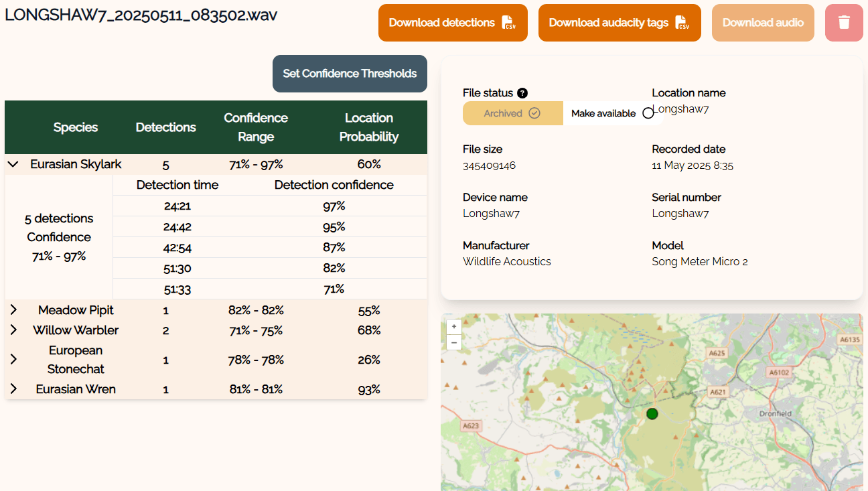Click the Species column header
Image resolution: width=868 pixels, height=491 pixels.
pos(76,127)
